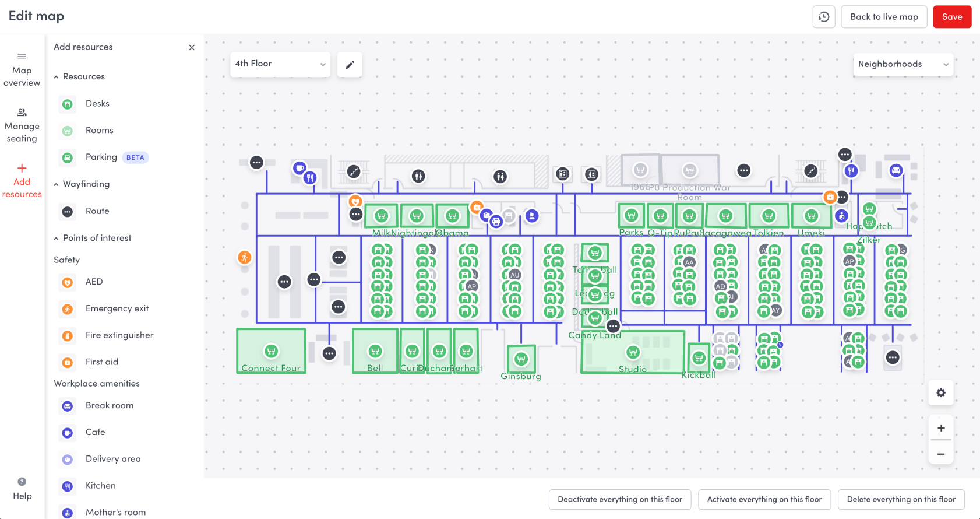This screenshot has width=980, height=519.
Task: Open the Neighborhoods dropdown
Action: point(903,64)
